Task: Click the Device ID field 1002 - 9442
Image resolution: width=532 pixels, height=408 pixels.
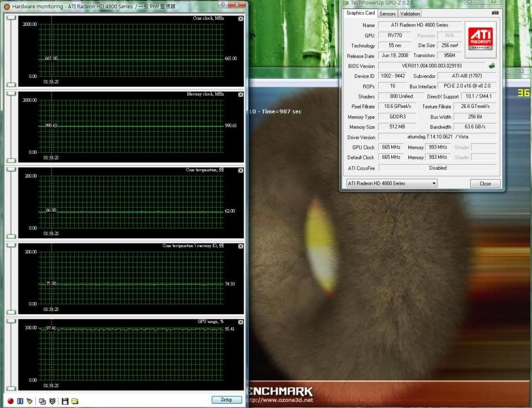Action: [393, 76]
